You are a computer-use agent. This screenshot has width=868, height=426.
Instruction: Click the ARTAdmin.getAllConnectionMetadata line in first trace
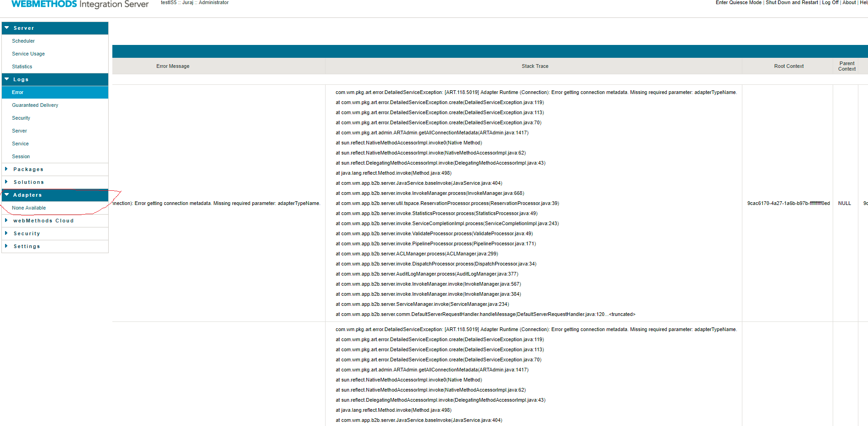432,133
